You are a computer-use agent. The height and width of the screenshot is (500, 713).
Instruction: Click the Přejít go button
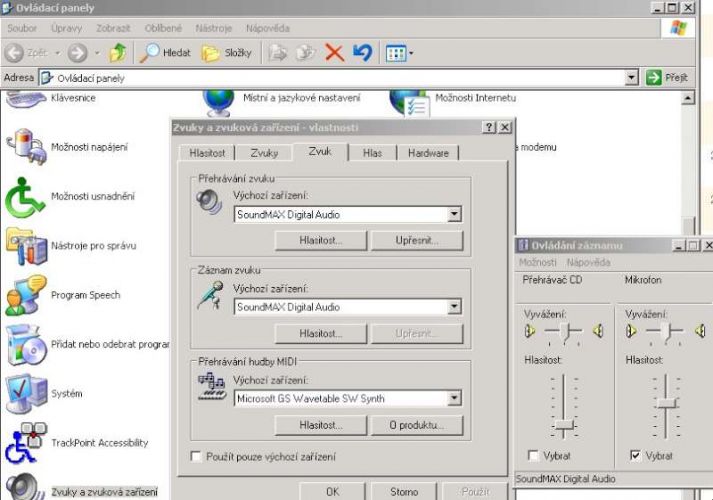click(667, 78)
